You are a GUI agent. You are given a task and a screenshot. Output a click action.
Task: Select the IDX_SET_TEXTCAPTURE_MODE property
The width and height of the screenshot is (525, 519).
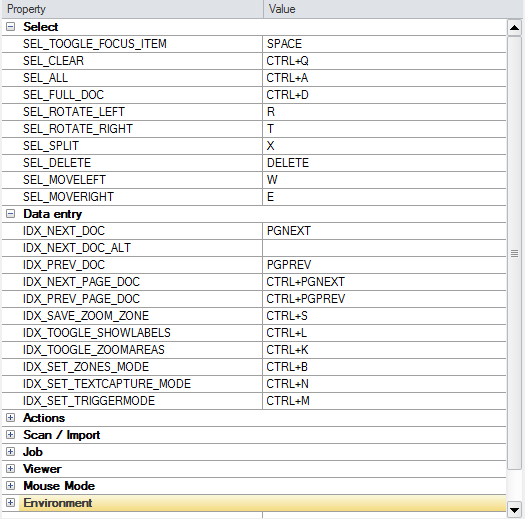tap(132, 384)
